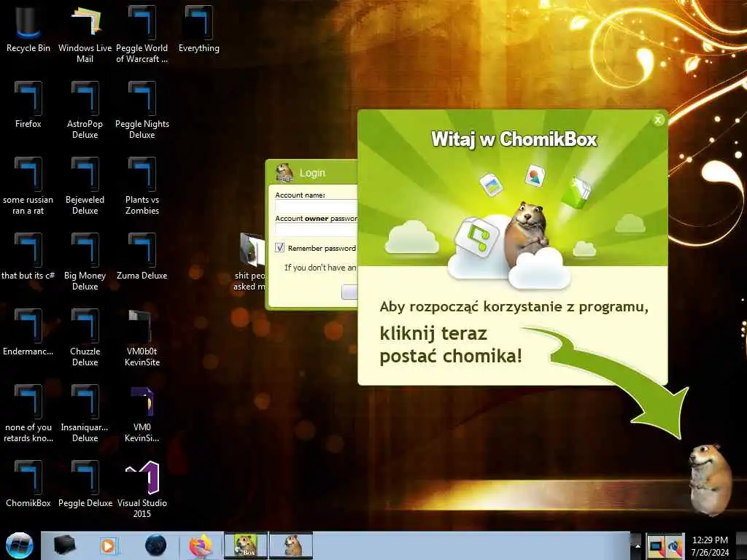Close the Witaj w ChomikBox popup
The image size is (747, 560).
(x=658, y=120)
